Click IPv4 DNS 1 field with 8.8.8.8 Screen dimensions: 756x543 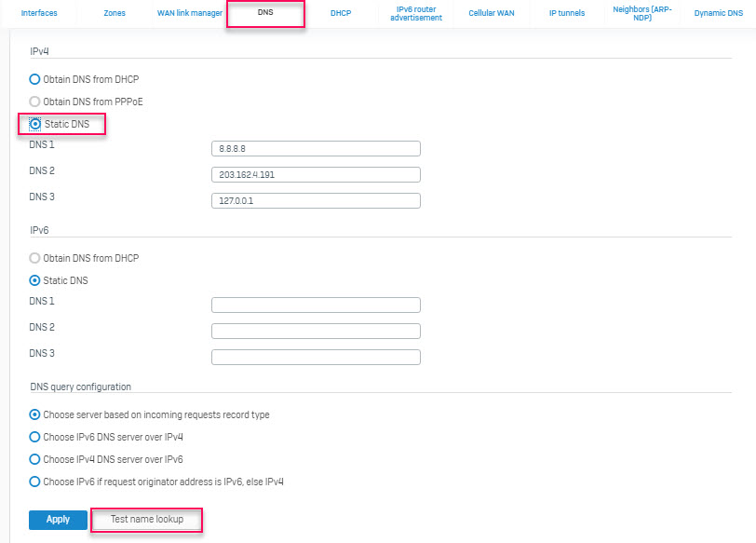pyautogui.click(x=316, y=148)
